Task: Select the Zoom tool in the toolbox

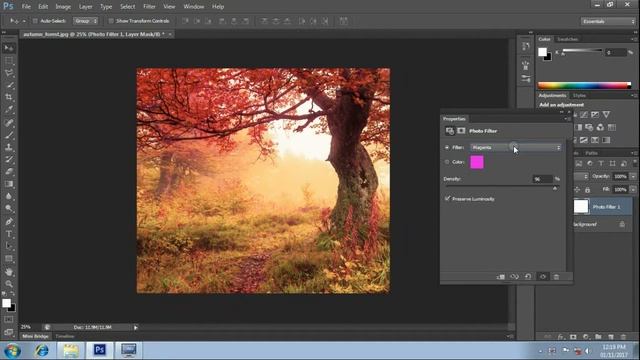Action: [9, 284]
